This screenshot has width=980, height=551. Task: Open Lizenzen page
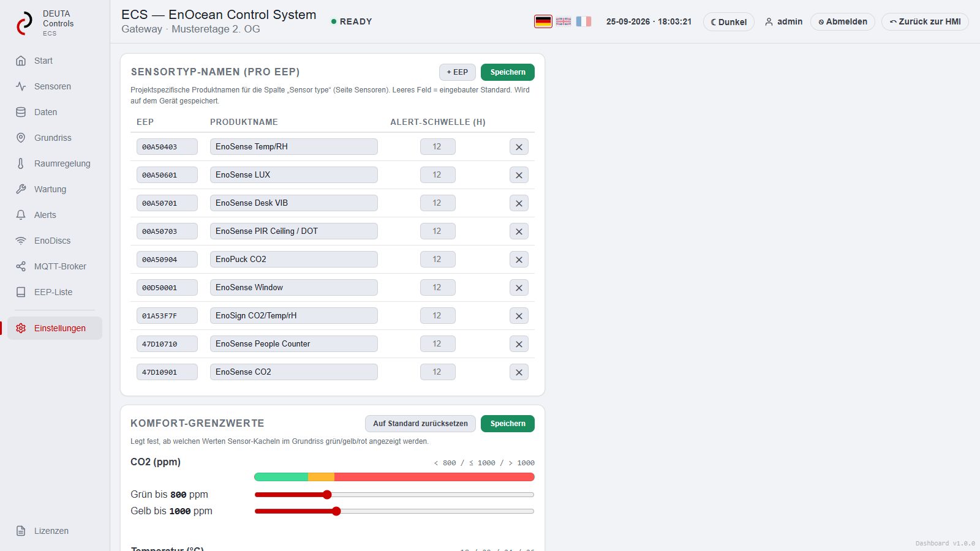[55, 531]
